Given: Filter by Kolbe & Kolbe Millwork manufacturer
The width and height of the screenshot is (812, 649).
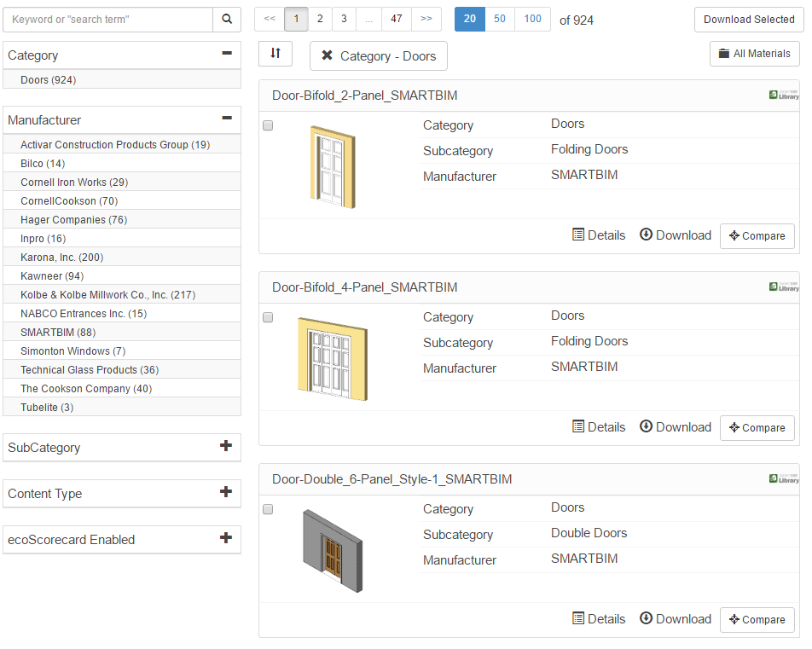Looking at the screenshot, I should pyautogui.click(x=107, y=295).
